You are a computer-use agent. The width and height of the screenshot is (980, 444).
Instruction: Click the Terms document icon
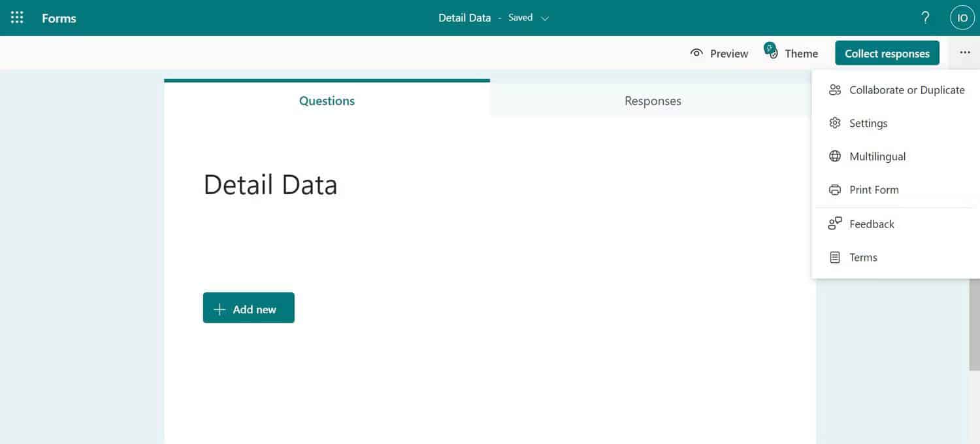[x=834, y=256]
